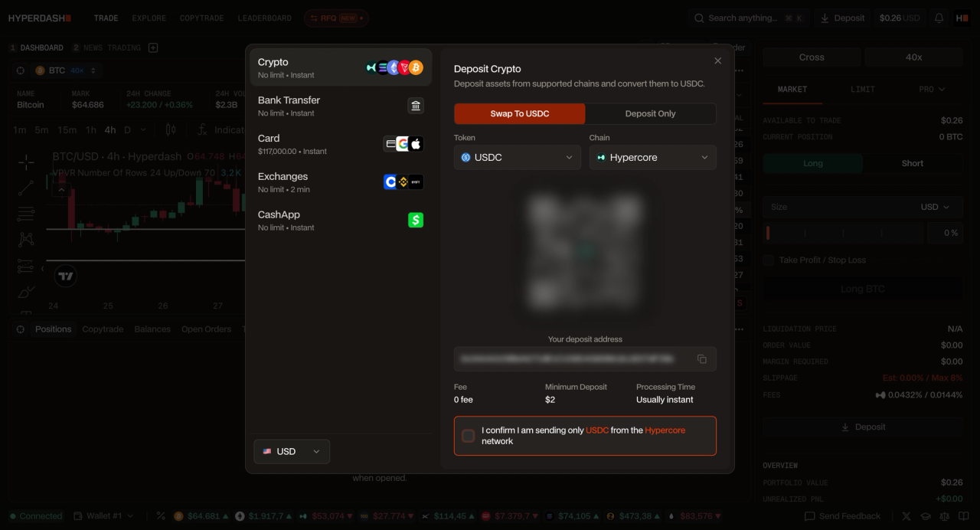Close the Deposit Crypto dialog
This screenshot has width=980, height=530.
point(717,61)
